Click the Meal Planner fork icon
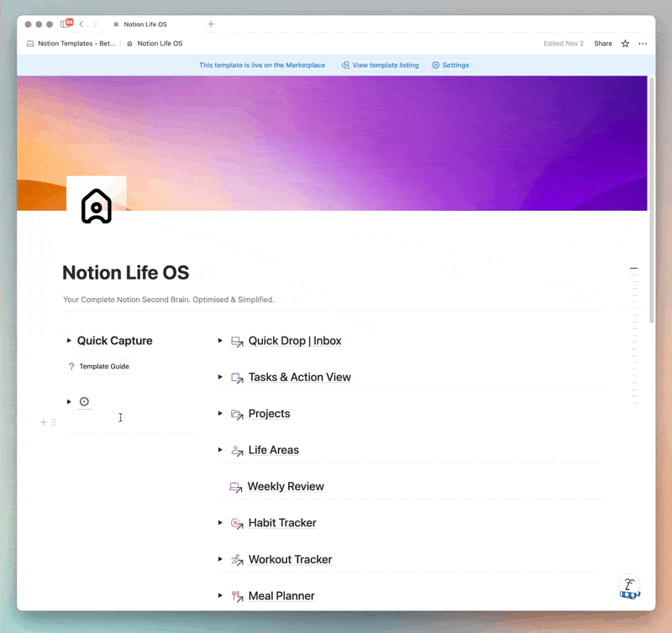 (237, 596)
